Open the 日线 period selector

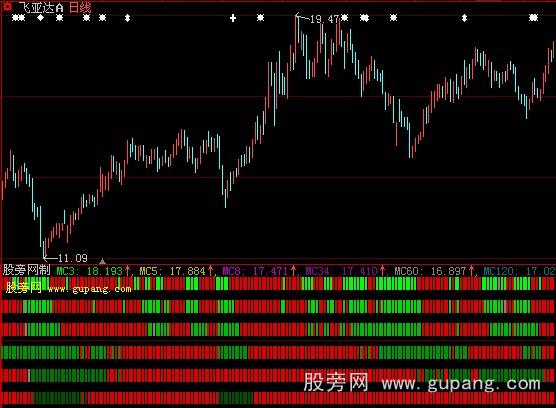(x=80, y=7)
